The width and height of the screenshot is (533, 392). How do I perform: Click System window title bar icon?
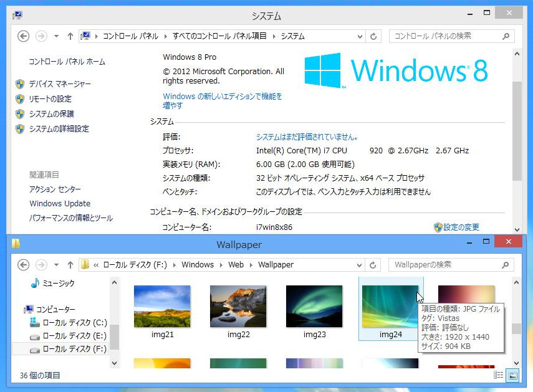pos(17,16)
